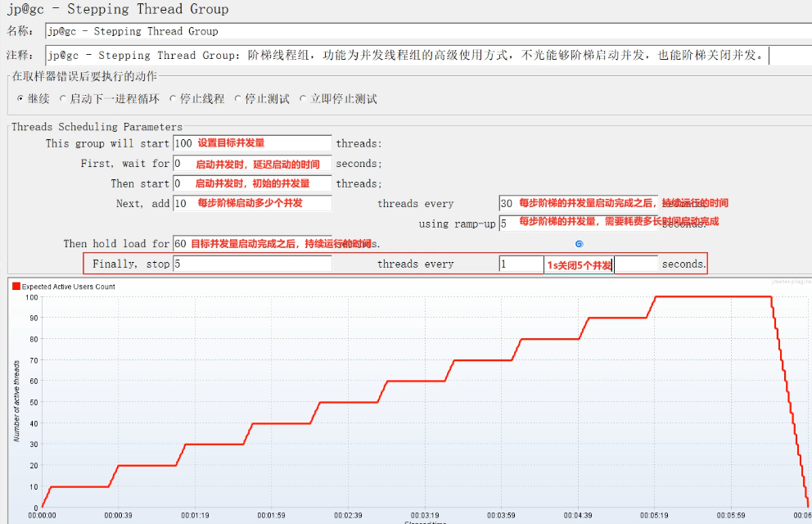The image size is (812, 524).
Task: Click the red Expected Active Users Count legend swatch
Action: 16,287
